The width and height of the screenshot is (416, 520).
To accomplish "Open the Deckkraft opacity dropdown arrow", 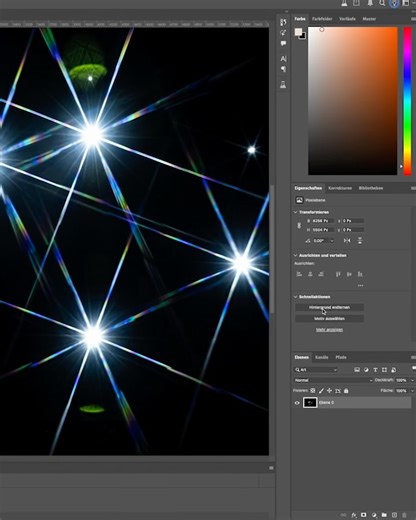I will 412,380.
